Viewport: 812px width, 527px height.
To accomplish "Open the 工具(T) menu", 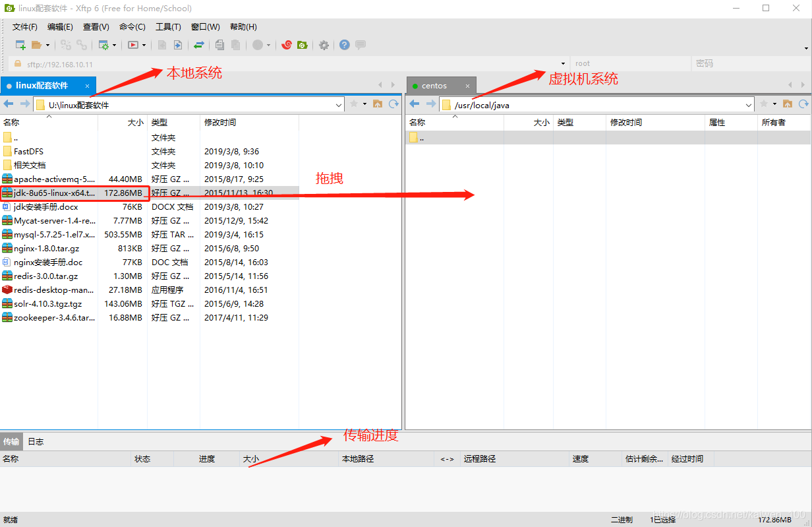I will tap(168, 27).
